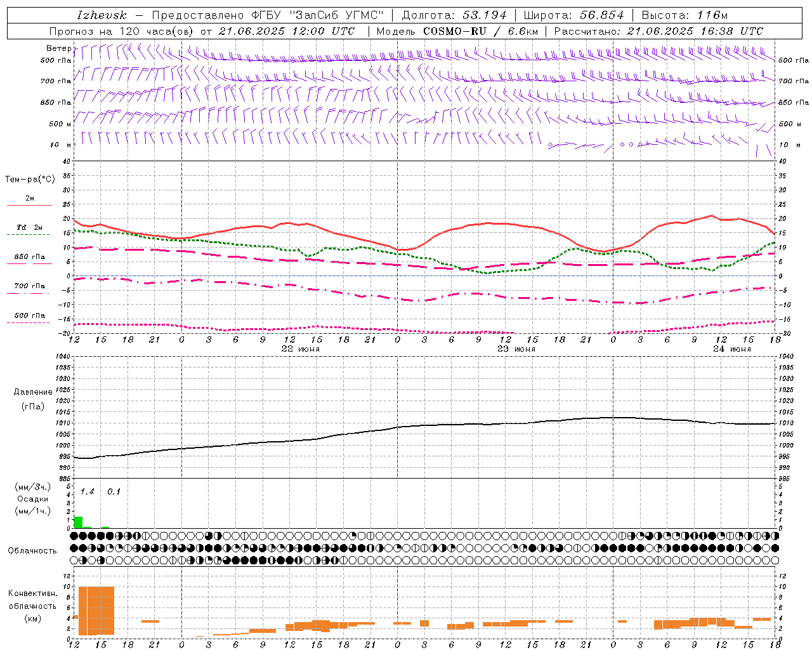Click the 'Осадки' precipitation label
The width and height of the screenshot is (812, 650).
point(33,499)
